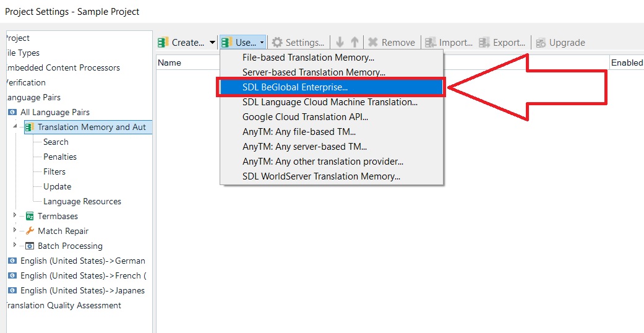Open the Use... provider dropdown
The image size is (644, 333).
(244, 43)
